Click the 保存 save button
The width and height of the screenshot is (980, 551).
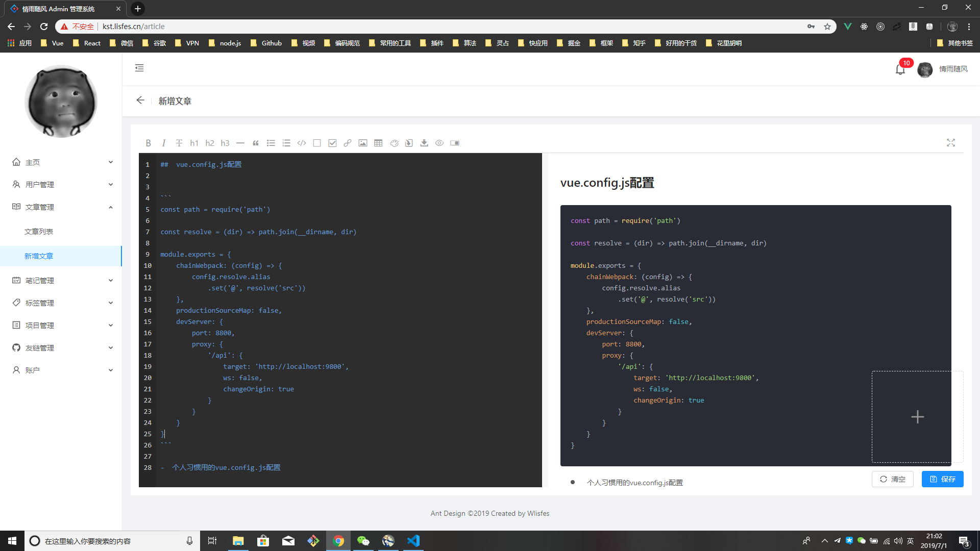pos(942,479)
